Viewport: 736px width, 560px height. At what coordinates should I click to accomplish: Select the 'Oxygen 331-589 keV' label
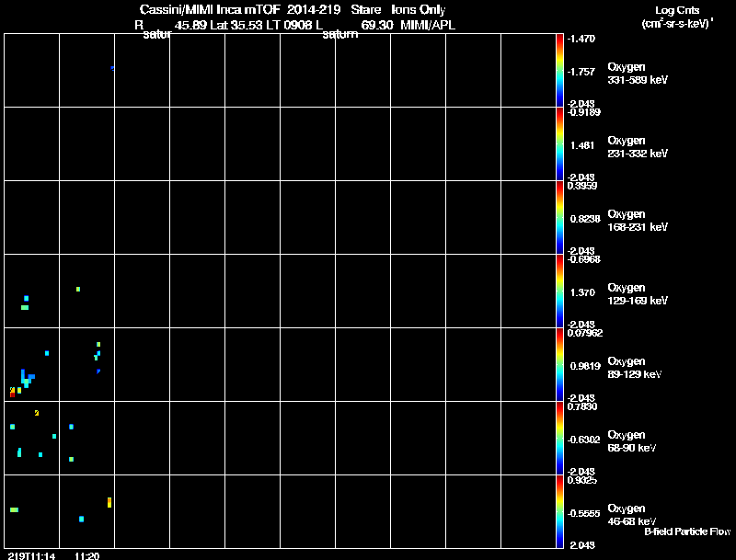coord(638,74)
